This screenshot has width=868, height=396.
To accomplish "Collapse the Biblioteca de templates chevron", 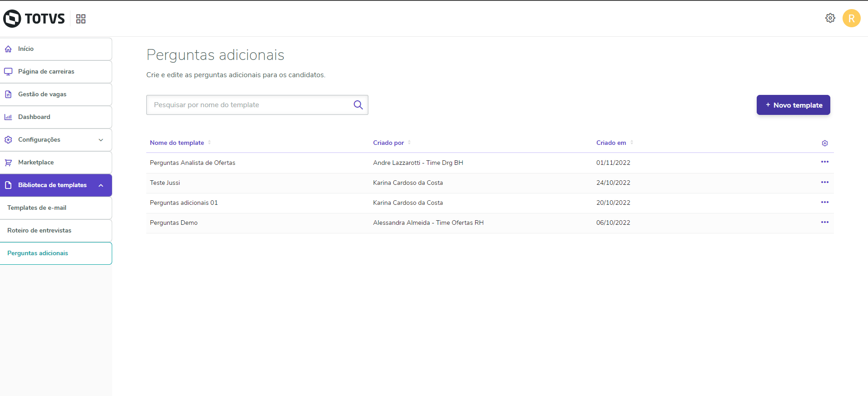I will click(101, 185).
